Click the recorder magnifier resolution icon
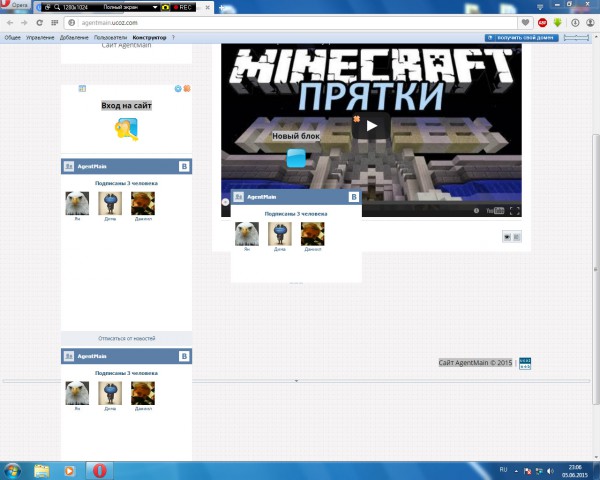This screenshot has height=480, width=600. click(x=57, y=7)
